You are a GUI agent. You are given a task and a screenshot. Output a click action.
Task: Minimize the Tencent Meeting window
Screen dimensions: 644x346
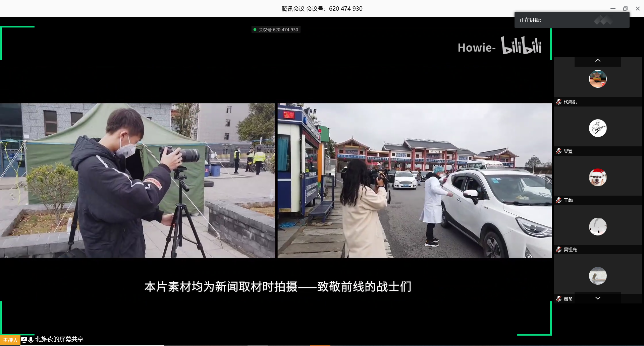613,9
